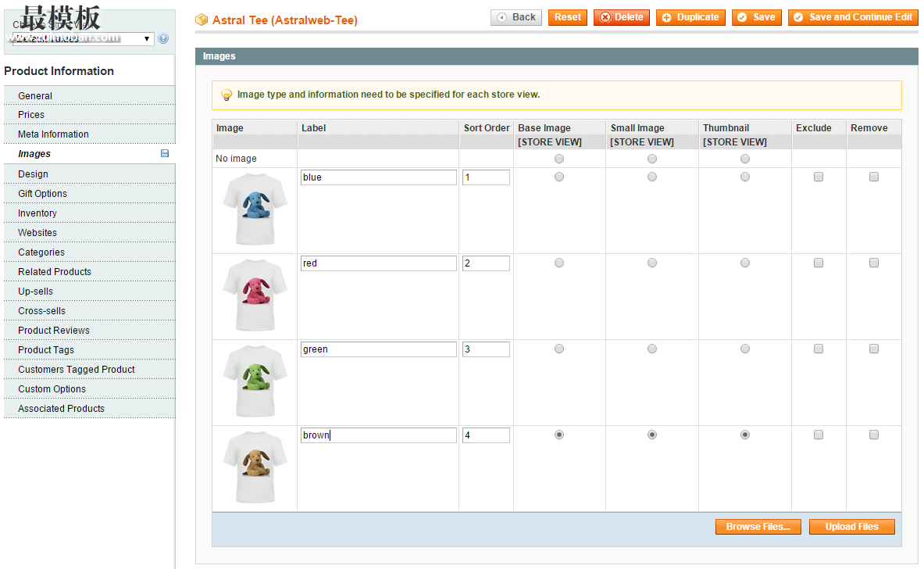Switch to Associated Products tab

61,409
